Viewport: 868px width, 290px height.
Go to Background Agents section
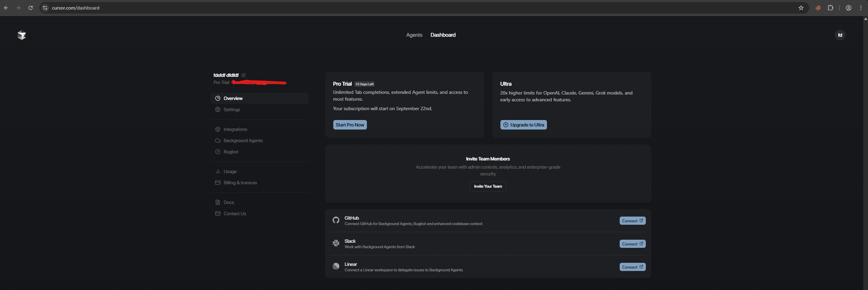coord(243,140)
